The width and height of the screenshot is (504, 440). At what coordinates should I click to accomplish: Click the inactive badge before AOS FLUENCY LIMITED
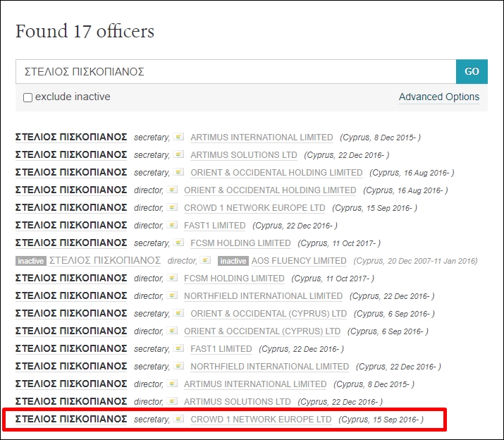[233, 261]
